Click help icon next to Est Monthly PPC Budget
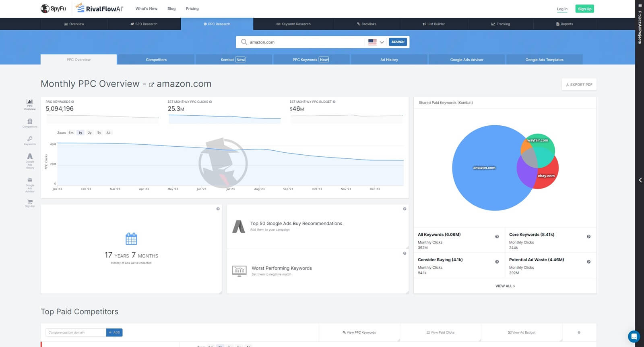This screenshot has width=644, height=347. pos(334,102)
